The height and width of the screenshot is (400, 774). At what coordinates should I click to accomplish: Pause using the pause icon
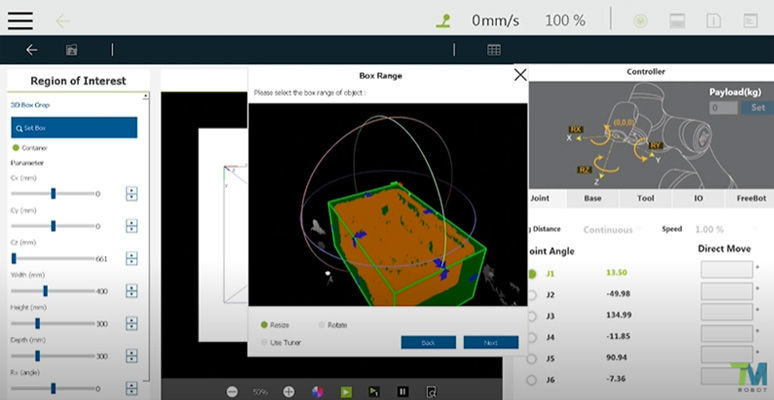(403, 392)
